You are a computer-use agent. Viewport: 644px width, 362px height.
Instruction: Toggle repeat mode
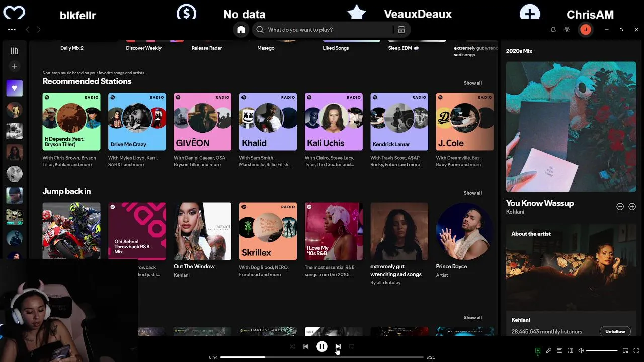tap(352, 346)
